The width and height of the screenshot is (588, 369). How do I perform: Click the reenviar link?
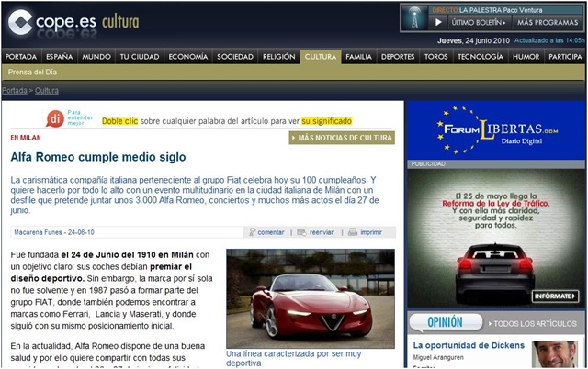[322, 232]
